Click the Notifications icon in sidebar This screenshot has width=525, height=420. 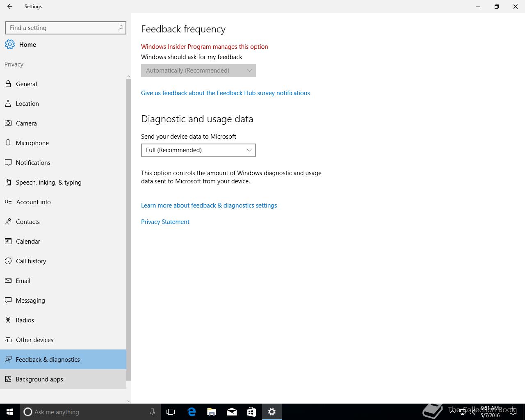click(8, 162)
